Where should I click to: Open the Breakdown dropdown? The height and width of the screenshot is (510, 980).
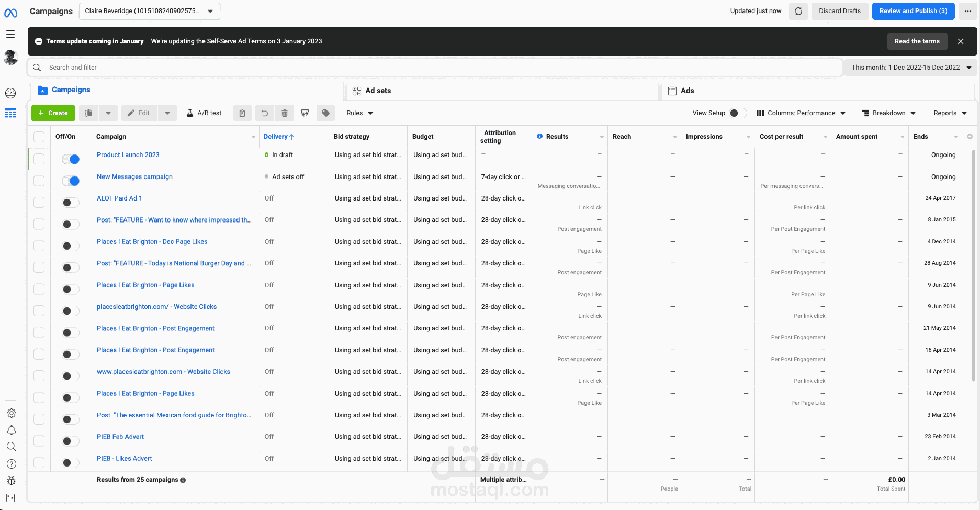click(x=889, y=113)
